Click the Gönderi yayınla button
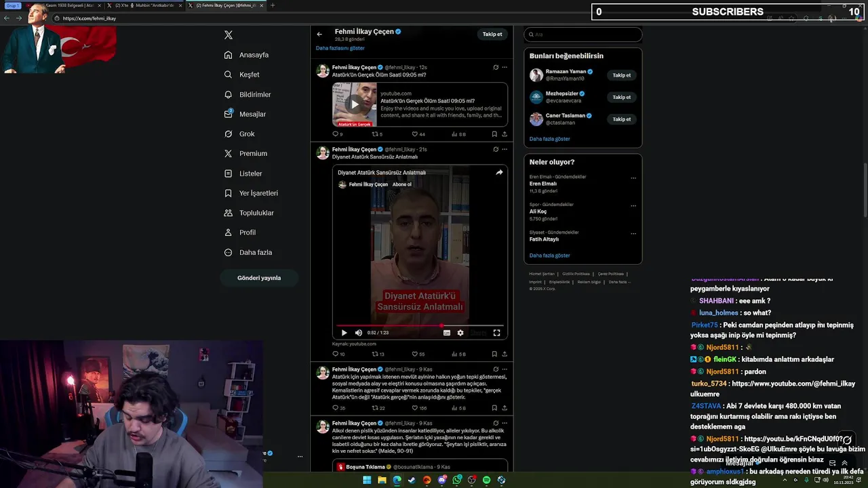 (x=259, y=278)
